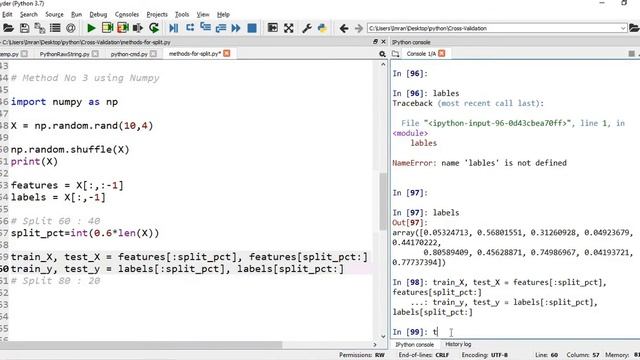Click the Save all files icon
640x360 pixels.
(40, 28)
